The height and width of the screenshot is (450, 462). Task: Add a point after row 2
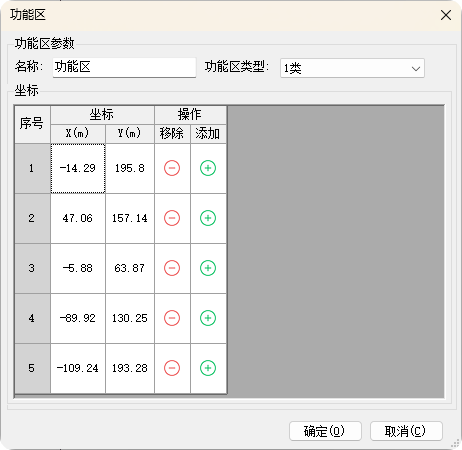tap(208, 218)
